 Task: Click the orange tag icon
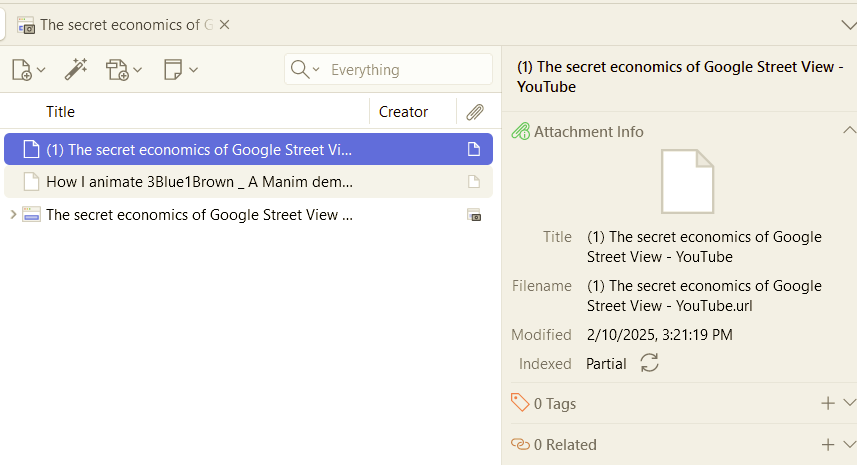point(520,403)
